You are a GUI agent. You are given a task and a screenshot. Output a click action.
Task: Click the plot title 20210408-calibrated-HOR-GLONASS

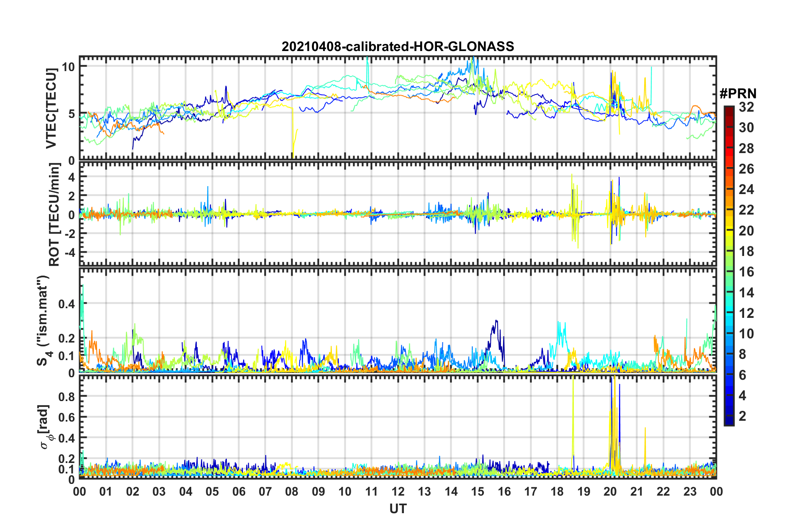(x=398, y=46)
